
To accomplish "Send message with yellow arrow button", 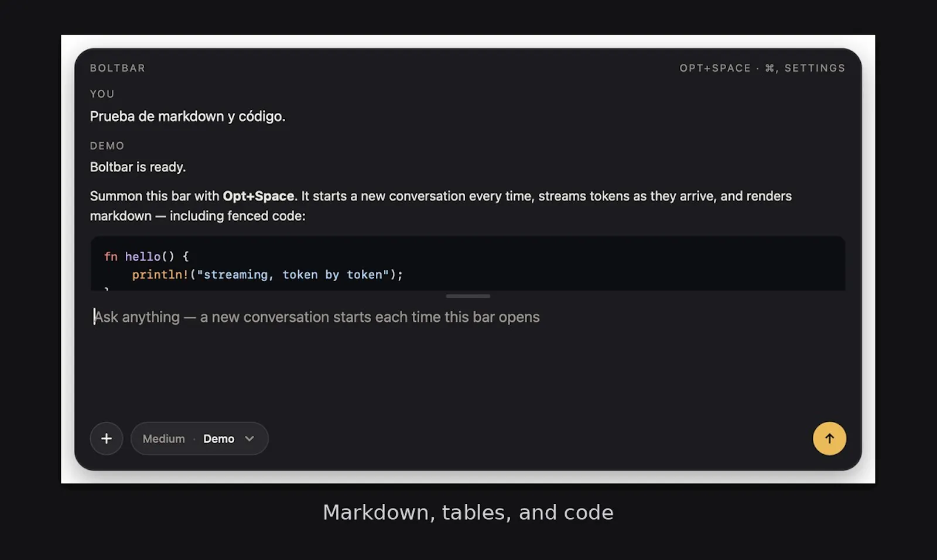I will (x=829, y=438).
